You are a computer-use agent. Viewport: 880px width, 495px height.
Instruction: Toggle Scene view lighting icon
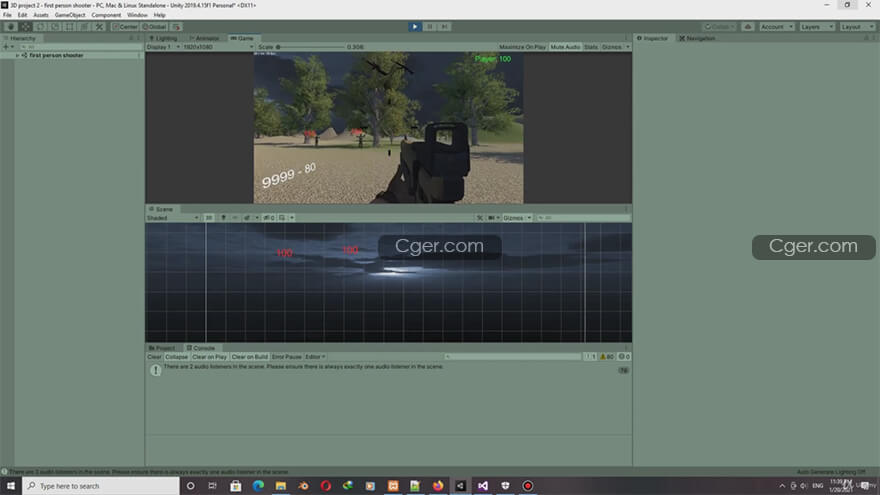(x=223, y=218)
